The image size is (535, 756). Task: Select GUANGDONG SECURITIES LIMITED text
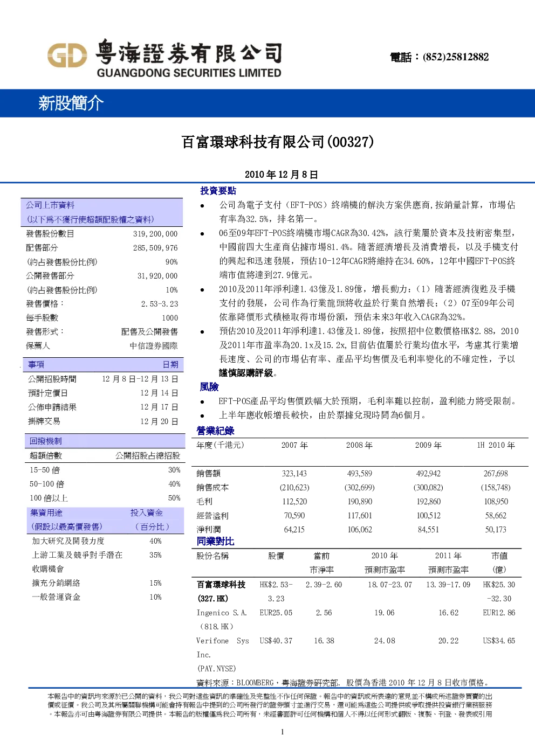pyautogui.click(x=189, y=73)
